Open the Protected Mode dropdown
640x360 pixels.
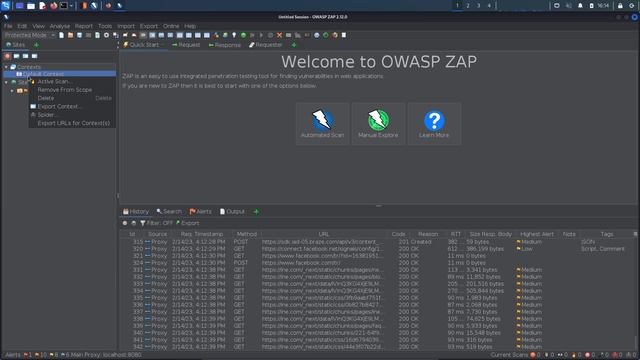(29, 35)
